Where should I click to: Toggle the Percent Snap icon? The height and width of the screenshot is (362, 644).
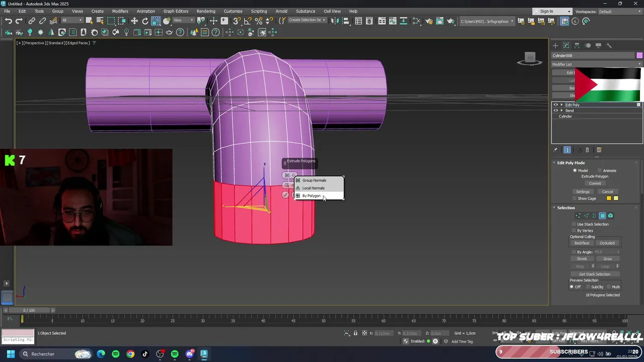(x=259, y=21)
